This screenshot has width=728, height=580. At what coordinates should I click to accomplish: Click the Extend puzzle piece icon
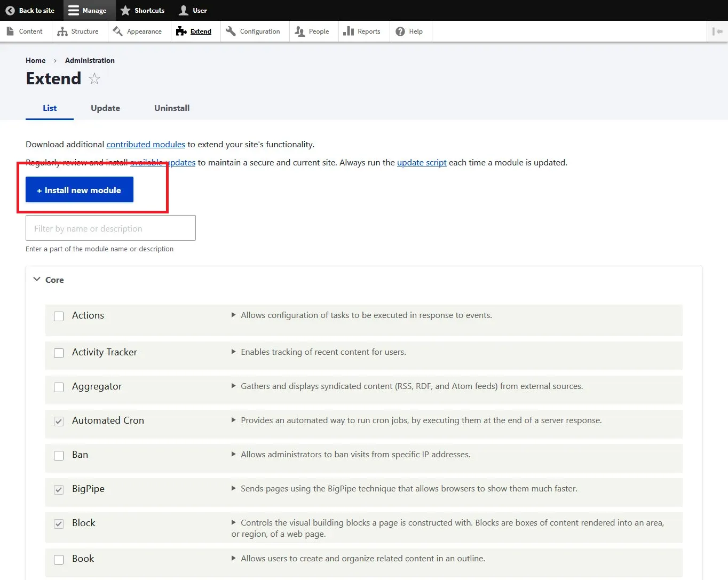181,31
